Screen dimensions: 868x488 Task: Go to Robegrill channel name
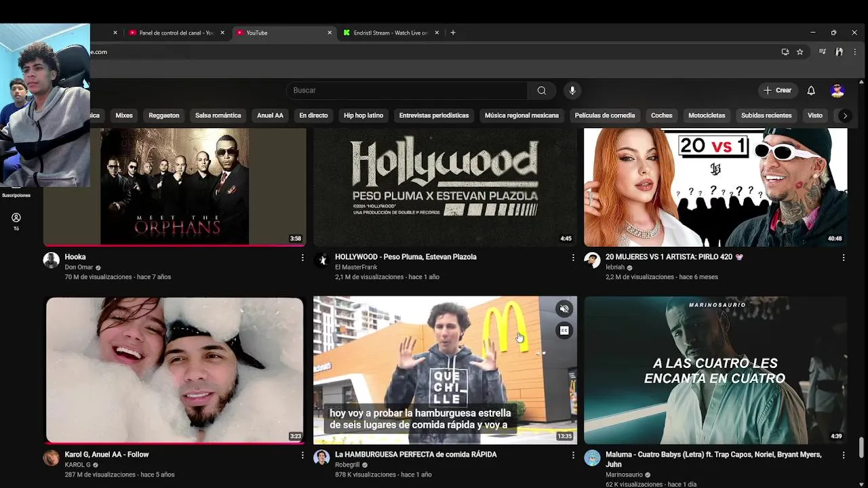pos(347,466)
